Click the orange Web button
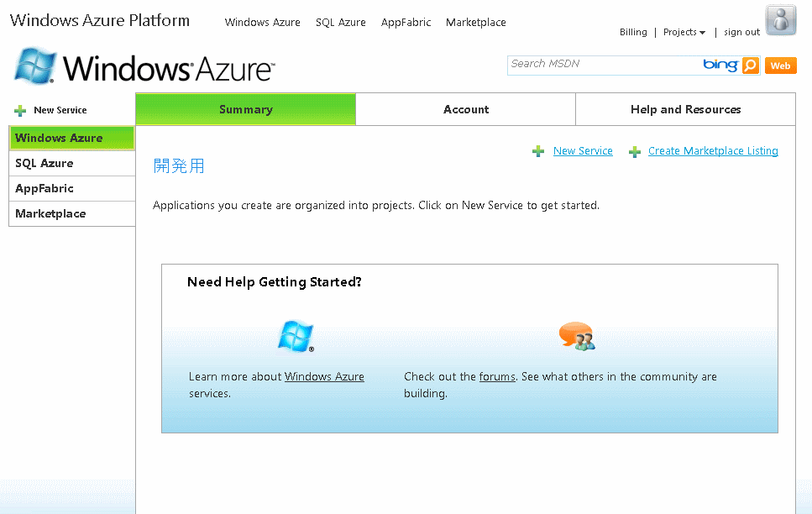The height and width of the screenshot is (514, 812). [x=780, y=66]
